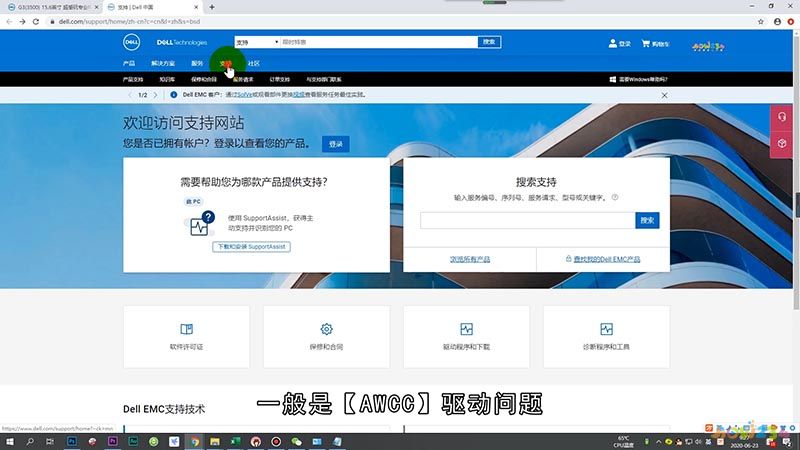Screen dimensions: 800x450
Task: Select 与支持部门联系 in black submenu
Action: [324, 80]
